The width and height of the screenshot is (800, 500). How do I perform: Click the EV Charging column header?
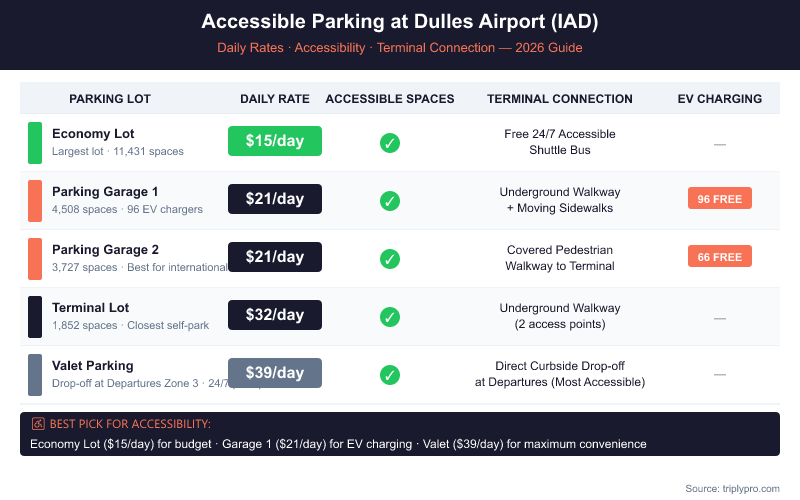point(719,99)
